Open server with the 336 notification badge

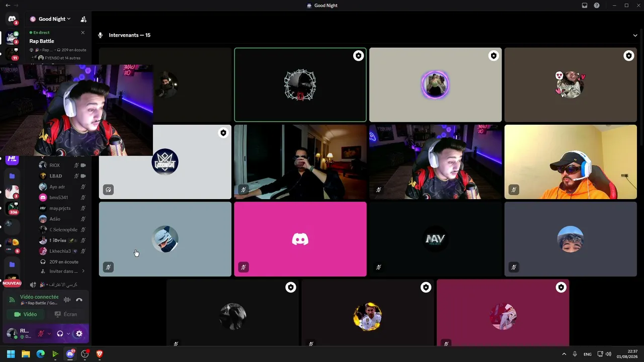coord(12,208)
